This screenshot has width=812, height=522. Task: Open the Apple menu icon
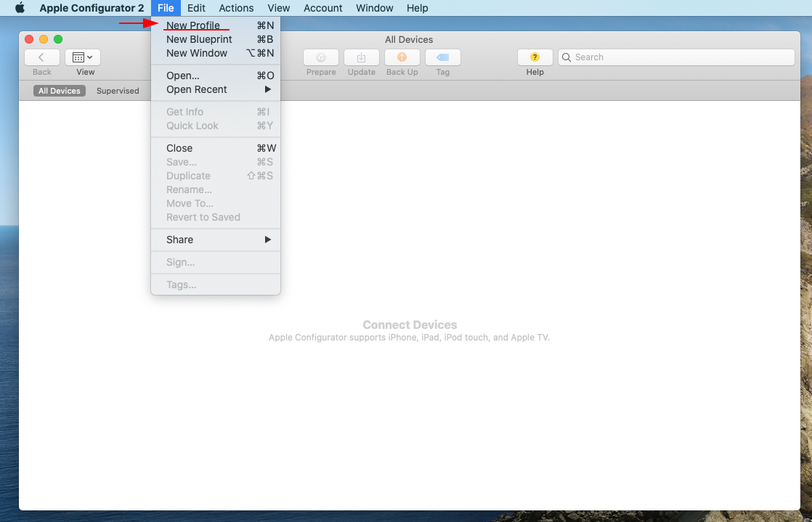[20, 8]
